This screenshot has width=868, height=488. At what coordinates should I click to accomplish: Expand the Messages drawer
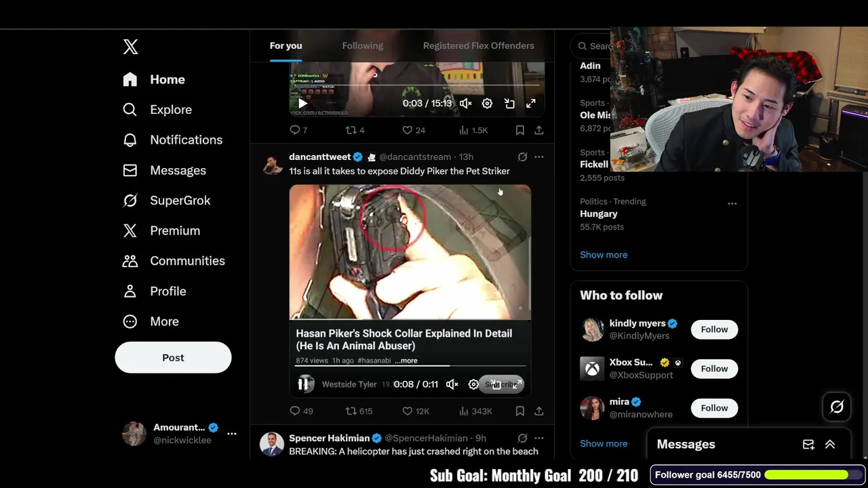(x=830, y=445)
